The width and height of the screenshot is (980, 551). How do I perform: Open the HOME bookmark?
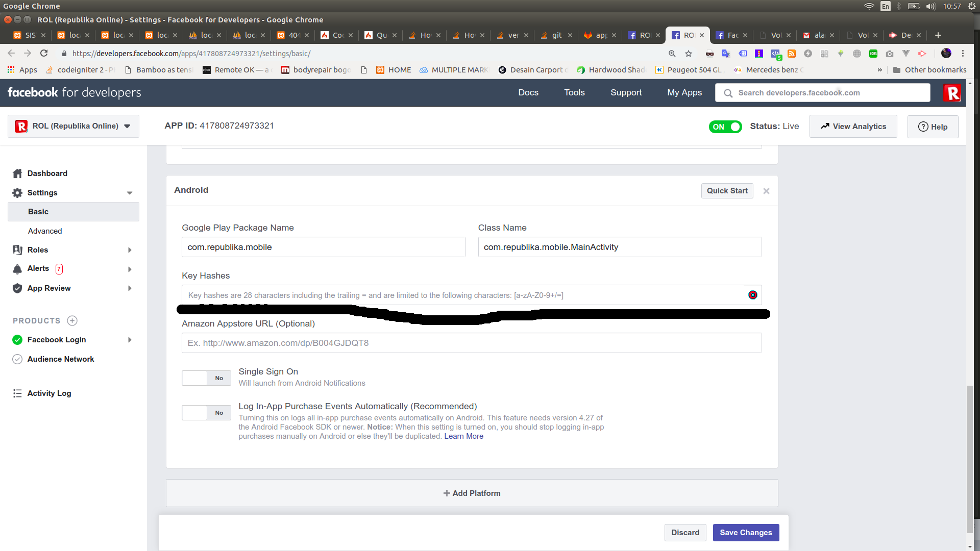click(394, 70)
